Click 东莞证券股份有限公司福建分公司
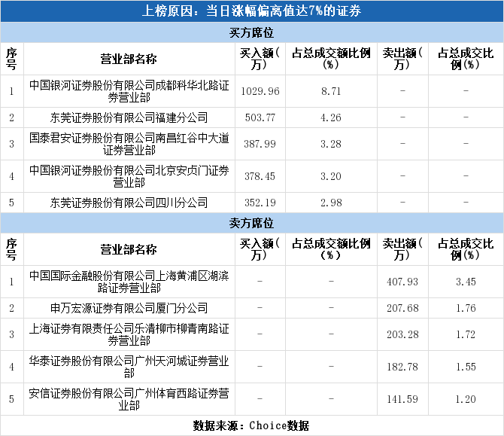Screen dimensions: 504x436 (x=129, y=117)
